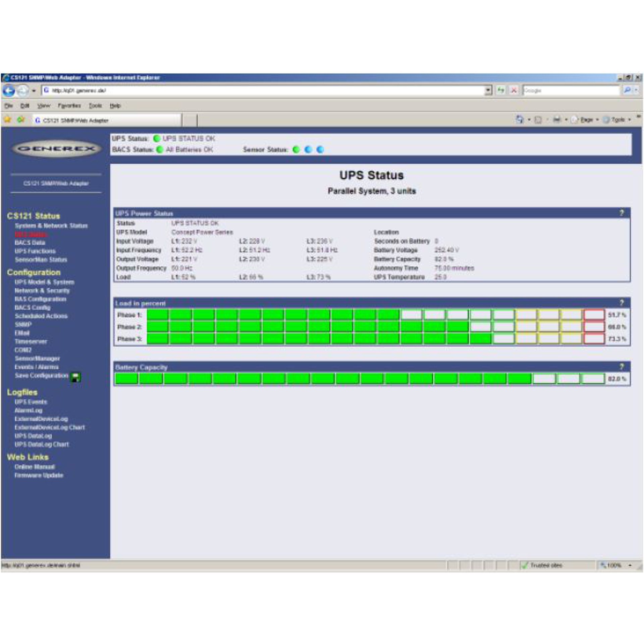644x644 pixels.
Task: Open the toolbar Tools gear menu
Action: pos(617,120)
